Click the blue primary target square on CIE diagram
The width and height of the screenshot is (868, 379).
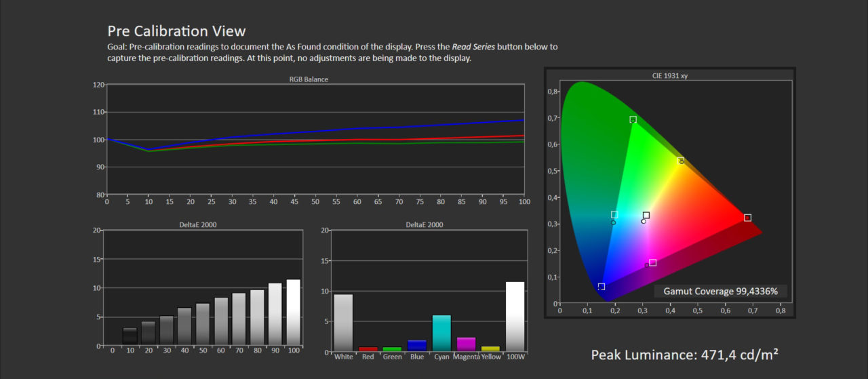[x=601, y=287]
